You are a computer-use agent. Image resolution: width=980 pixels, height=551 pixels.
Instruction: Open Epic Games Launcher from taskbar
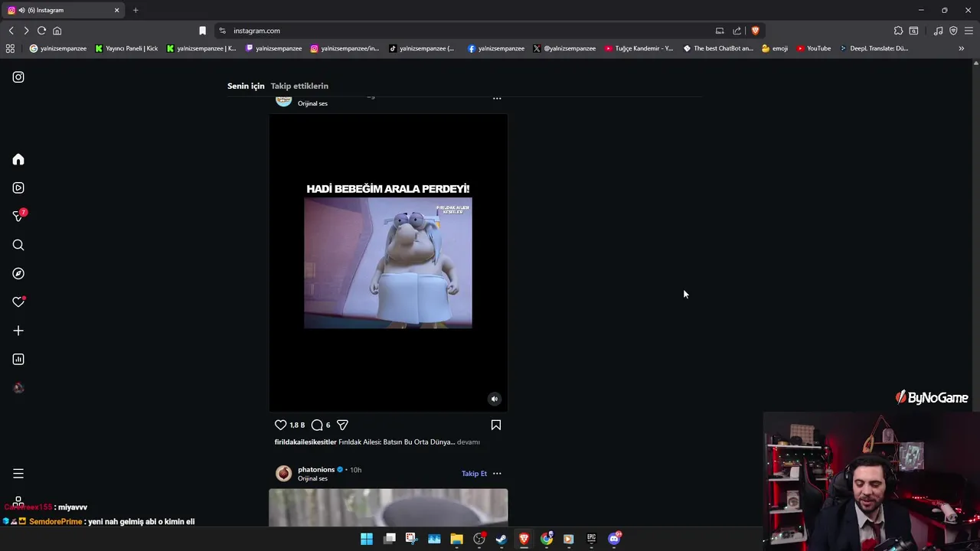click(591, 539)
